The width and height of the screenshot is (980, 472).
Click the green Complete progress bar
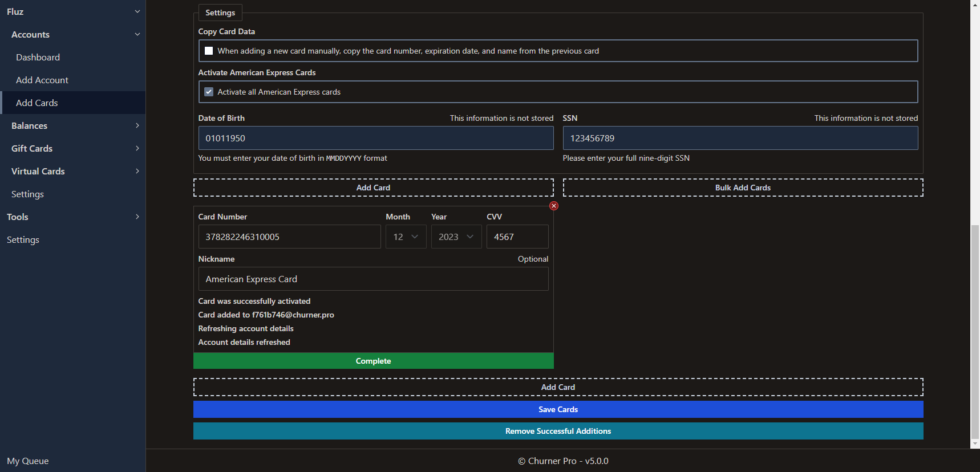coord(373,361)
